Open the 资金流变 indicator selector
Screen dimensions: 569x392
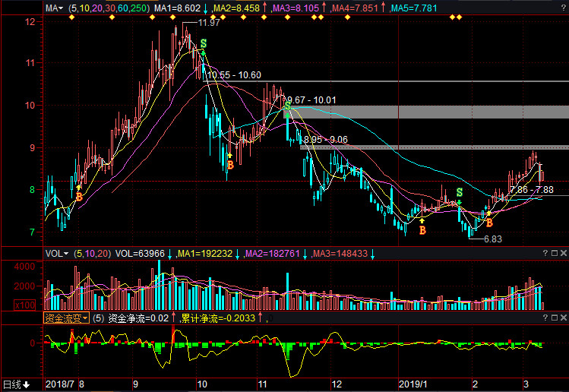pos(66,318)
